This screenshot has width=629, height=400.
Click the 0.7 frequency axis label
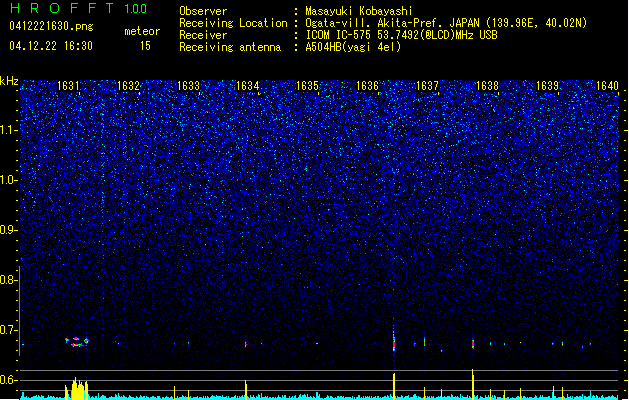(x=9, y=330)
